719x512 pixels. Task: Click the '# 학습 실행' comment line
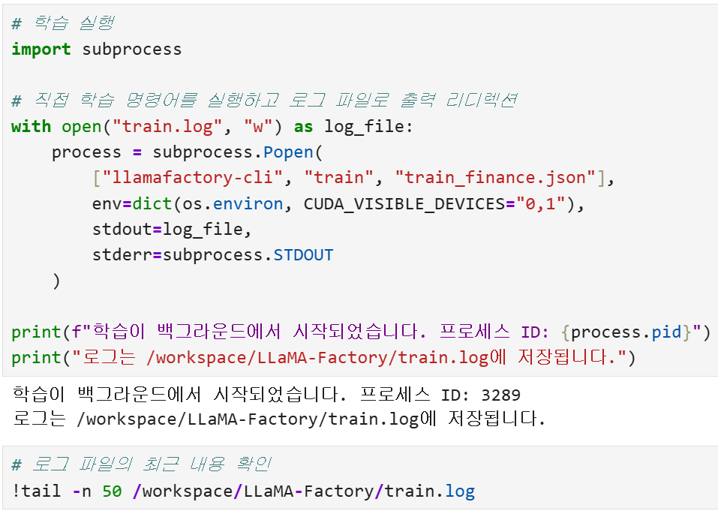pos(62,23)
